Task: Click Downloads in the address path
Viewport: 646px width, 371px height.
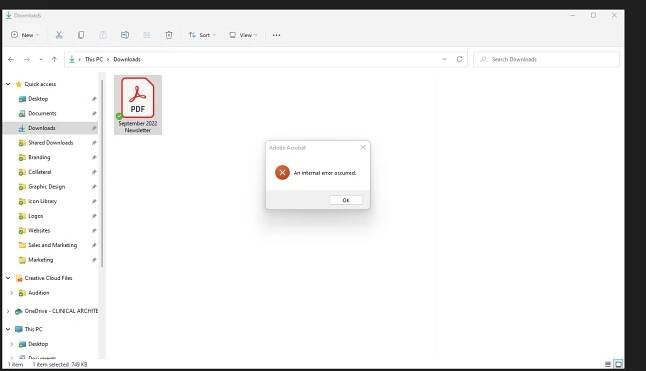Action: [x=127, y=59]
